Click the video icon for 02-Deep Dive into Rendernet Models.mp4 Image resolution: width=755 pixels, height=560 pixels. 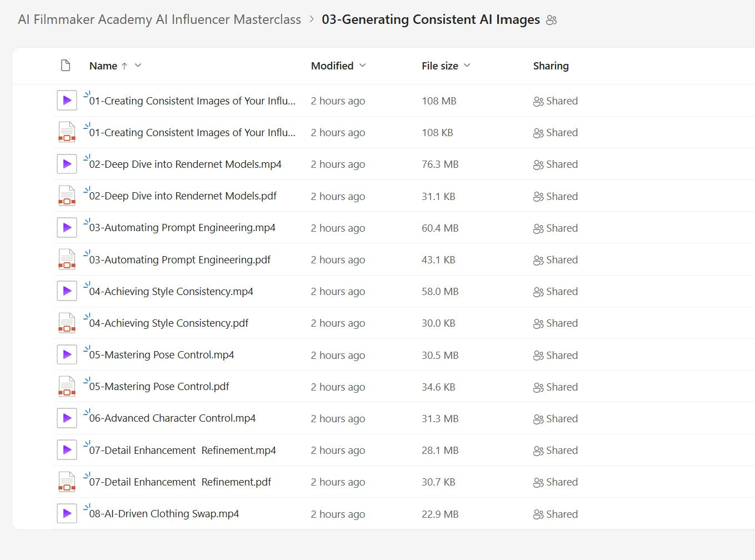click(x=67, y=164)
